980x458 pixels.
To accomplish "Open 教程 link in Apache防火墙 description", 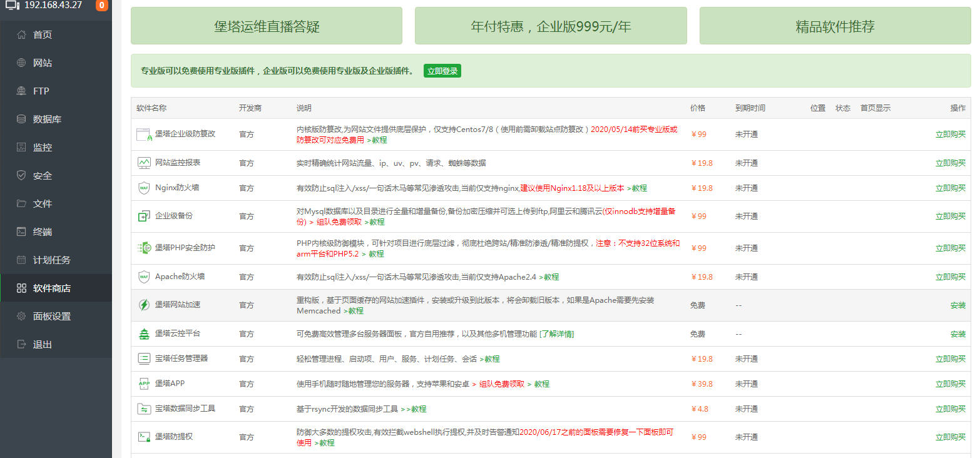I will [x=549, y=277].
